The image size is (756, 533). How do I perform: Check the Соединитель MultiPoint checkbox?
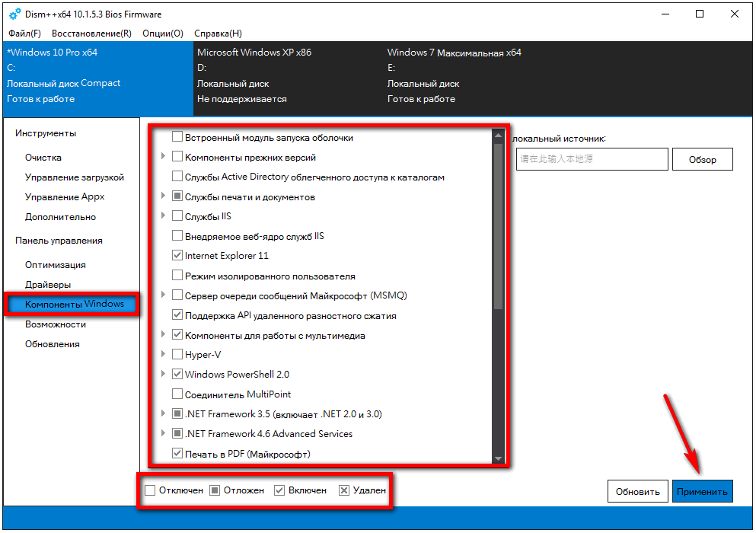point(177,394)
